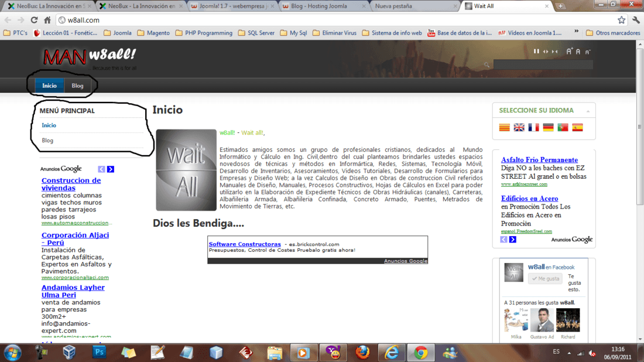Click Blog in Menú Principal sidebar
This screenshot has width=644, height=362.
47,141
